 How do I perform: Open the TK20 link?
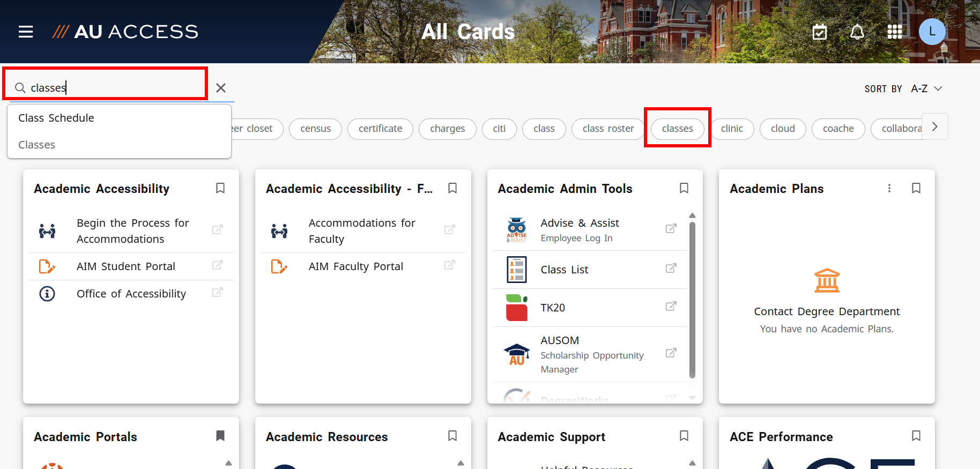coord(590,308)
